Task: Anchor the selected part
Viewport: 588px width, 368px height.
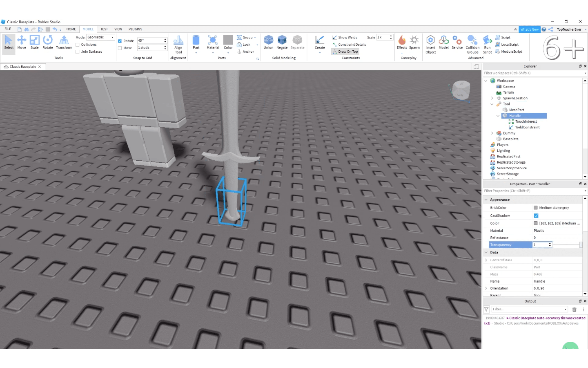Action: pyautogui.click(x=245, y=52)
